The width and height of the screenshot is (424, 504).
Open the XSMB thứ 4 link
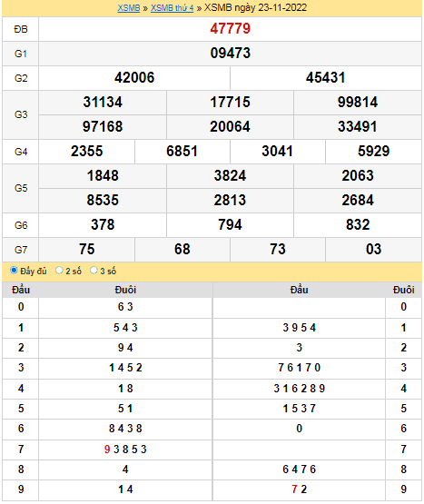tap(172, 7)
